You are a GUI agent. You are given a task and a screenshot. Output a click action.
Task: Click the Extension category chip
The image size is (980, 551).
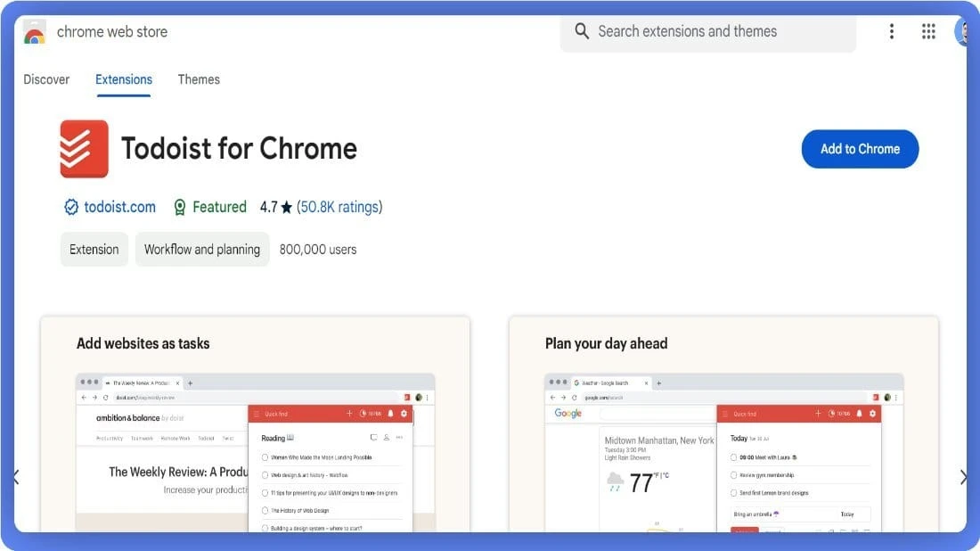point(94,250)
